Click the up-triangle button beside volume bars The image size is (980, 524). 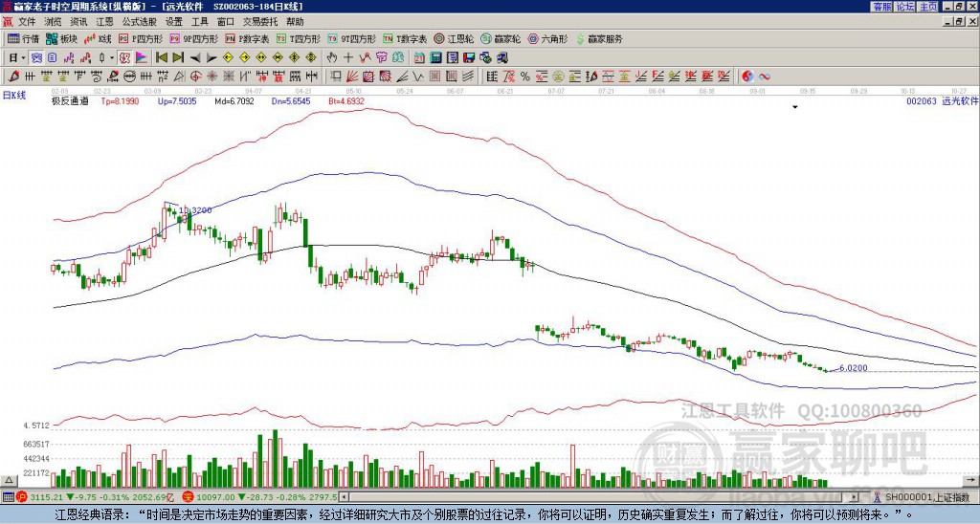[9, 480]
